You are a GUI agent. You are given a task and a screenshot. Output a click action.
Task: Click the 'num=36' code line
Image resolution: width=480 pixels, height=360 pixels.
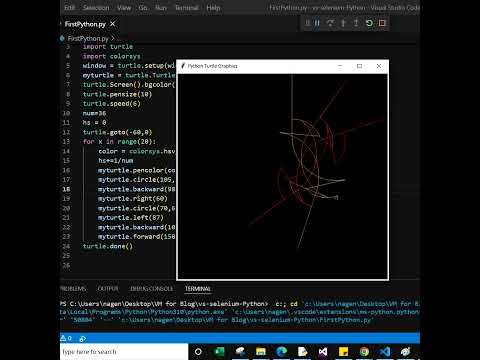pyautogui.click(x=94, y=113)
